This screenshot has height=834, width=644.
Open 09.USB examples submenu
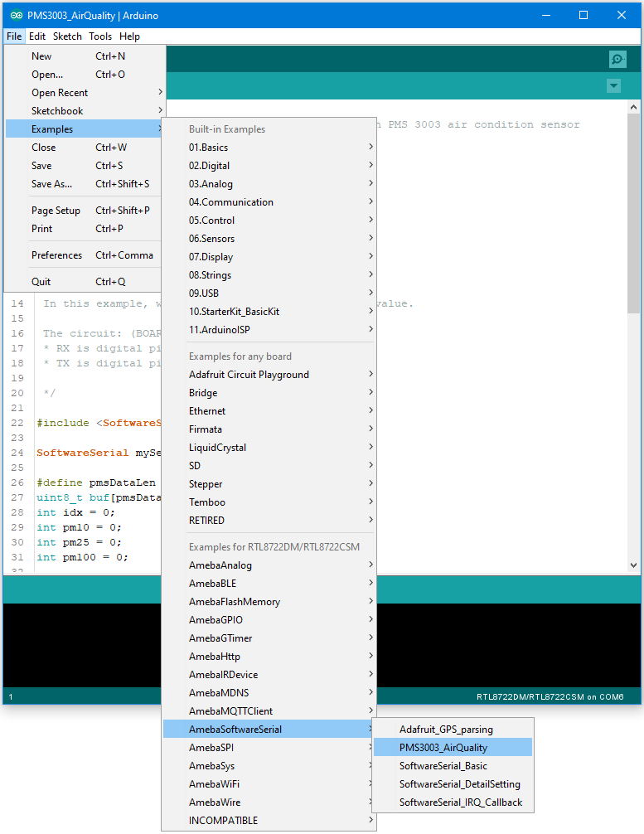click(269, 293)
